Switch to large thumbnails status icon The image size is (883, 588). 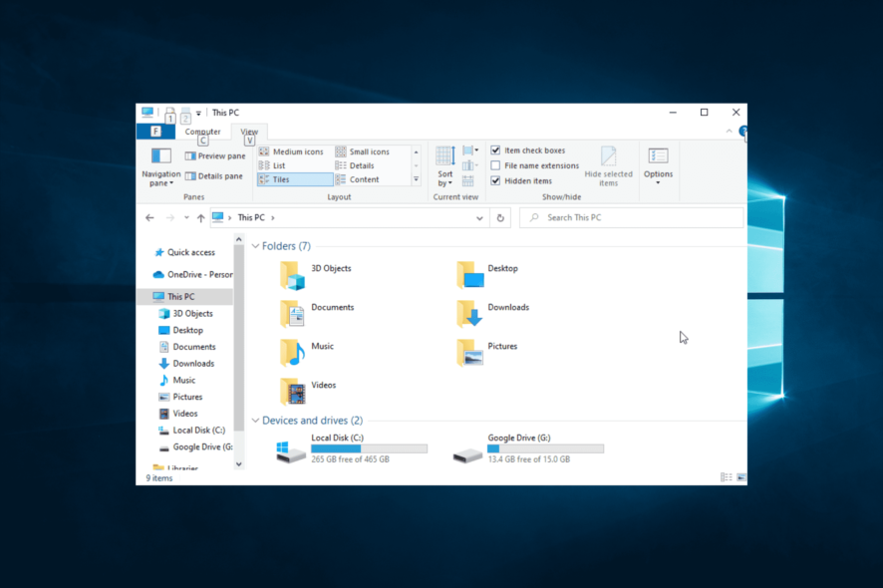(741, 477)
